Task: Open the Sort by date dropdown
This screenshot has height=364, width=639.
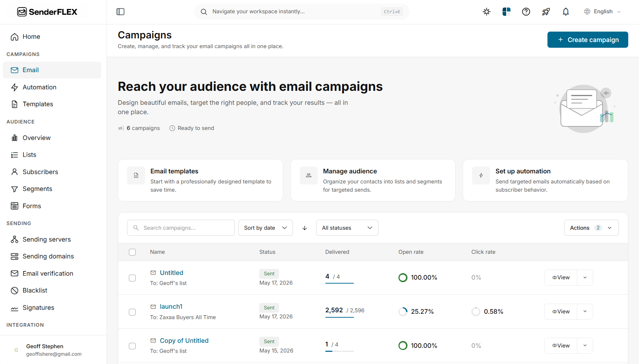Action: [266, 228]
